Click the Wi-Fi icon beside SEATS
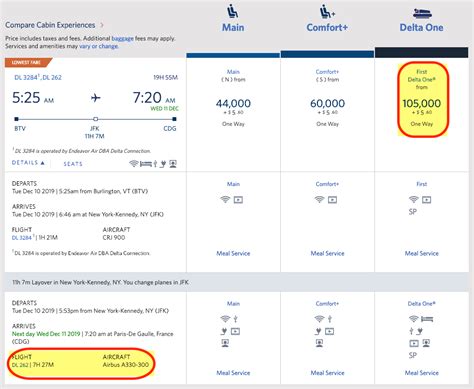 [x=134, y=164]
